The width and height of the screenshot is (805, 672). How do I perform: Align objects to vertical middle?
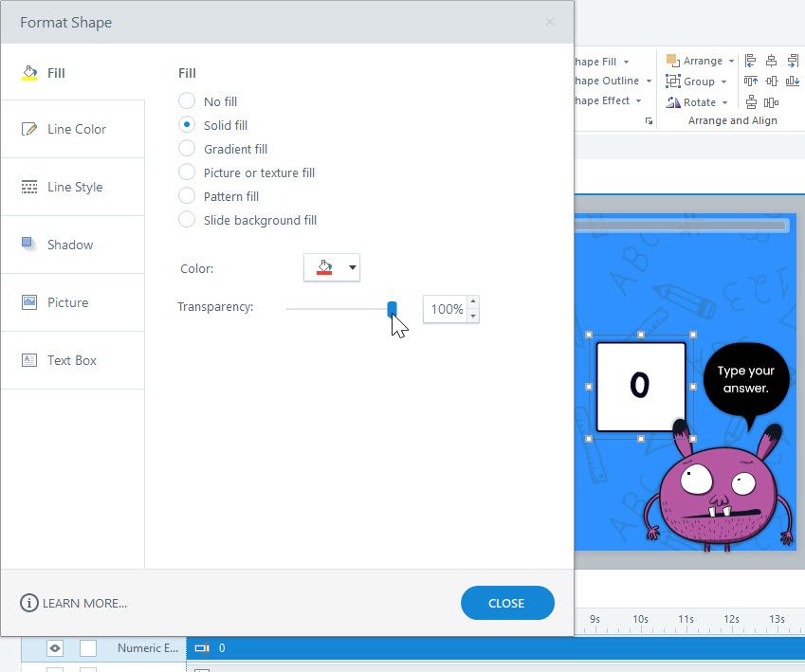click(x=771, y=82)
